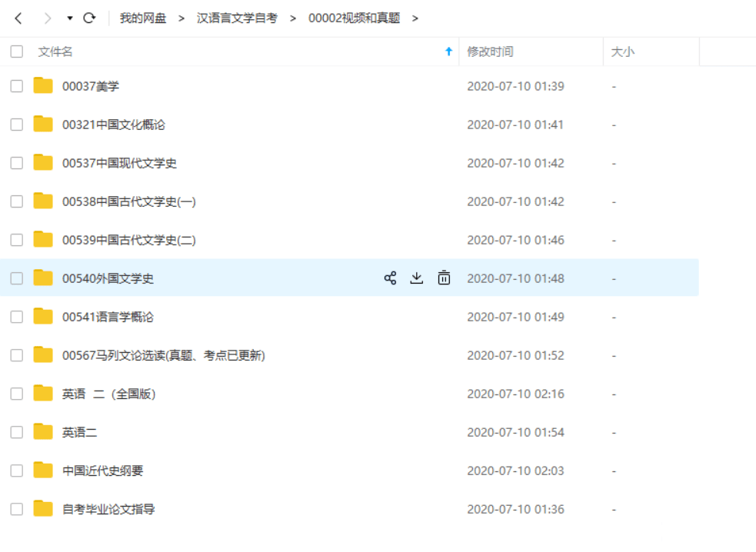Check the box for 00321中国文化概论

click(x=16, y=125)
